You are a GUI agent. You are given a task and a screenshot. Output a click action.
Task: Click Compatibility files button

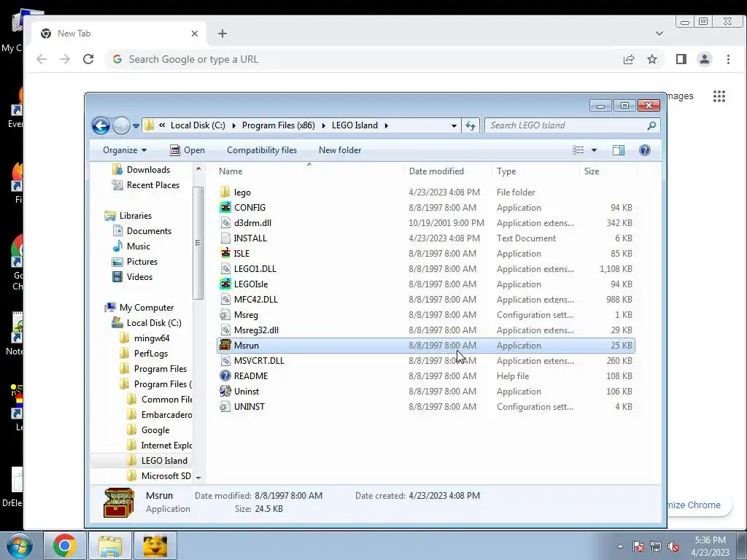[262, 150]
